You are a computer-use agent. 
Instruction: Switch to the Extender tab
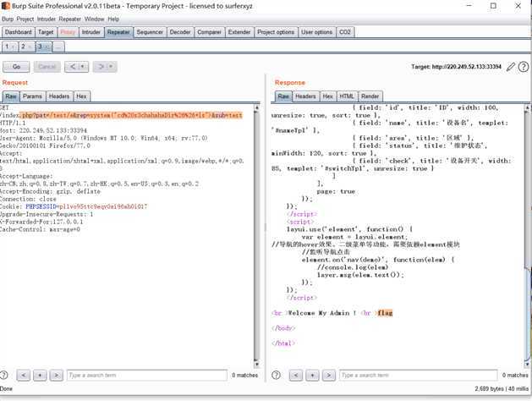[x=239, y=32]
